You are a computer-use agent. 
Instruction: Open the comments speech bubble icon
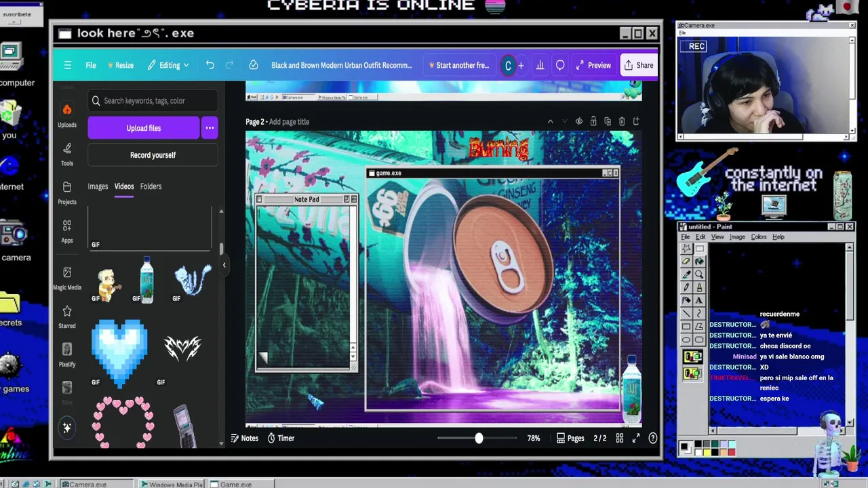560,65
